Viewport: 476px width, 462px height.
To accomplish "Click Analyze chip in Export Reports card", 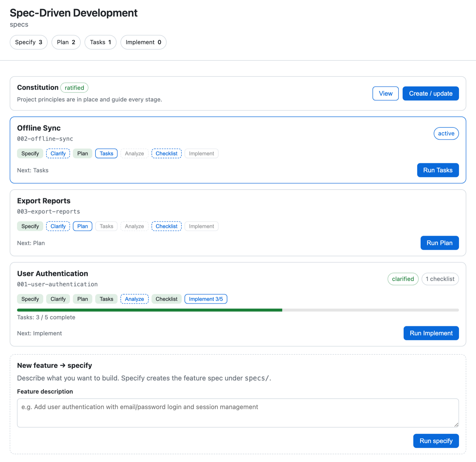I will [134, 226].
